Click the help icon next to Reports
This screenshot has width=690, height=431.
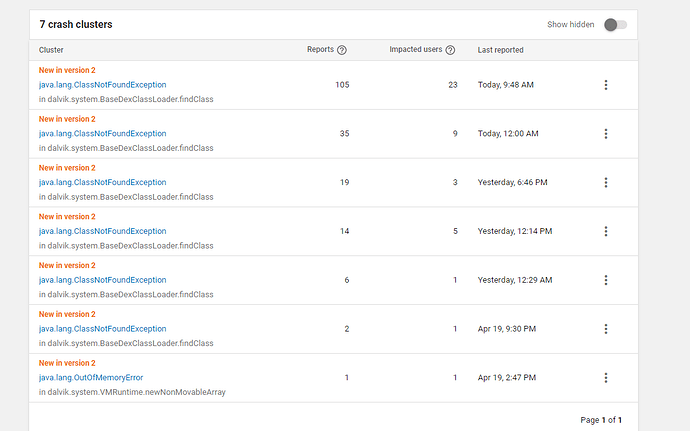pyautogui.click(x=342, y=50)
